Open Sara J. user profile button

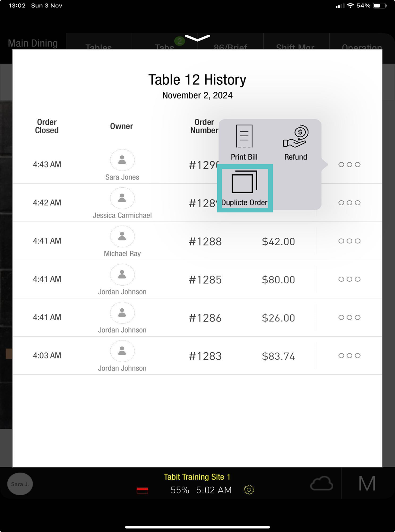[x=20, y=484]
